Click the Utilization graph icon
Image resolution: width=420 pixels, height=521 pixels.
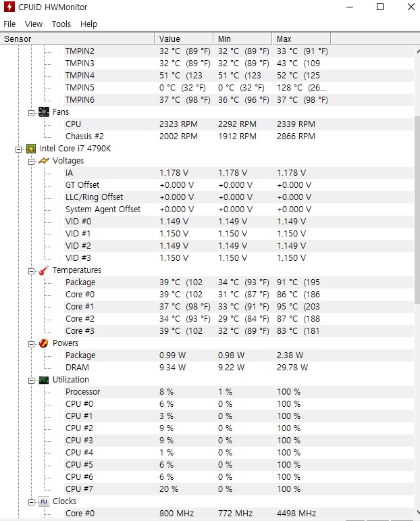tap(43, 380)
